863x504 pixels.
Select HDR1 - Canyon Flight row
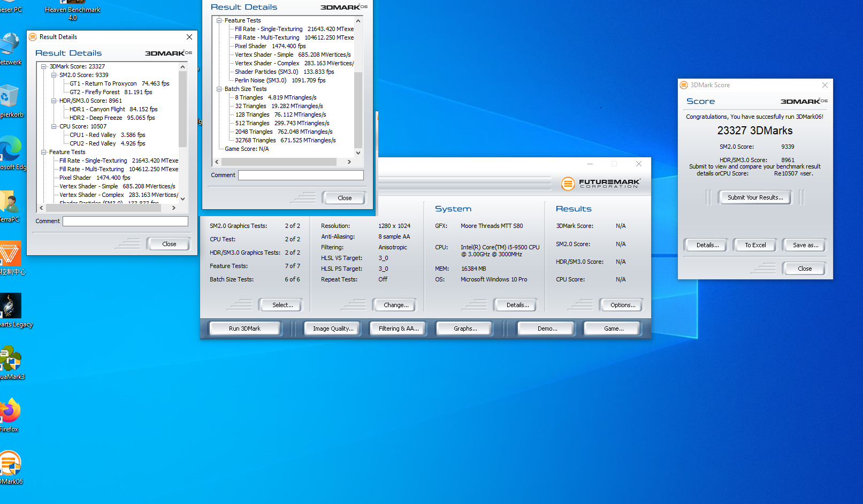tap(113, 110)
